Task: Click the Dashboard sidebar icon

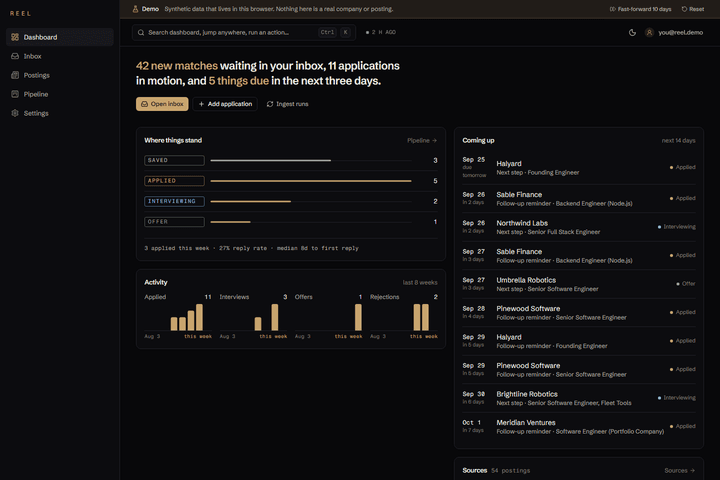Action: 15,37
